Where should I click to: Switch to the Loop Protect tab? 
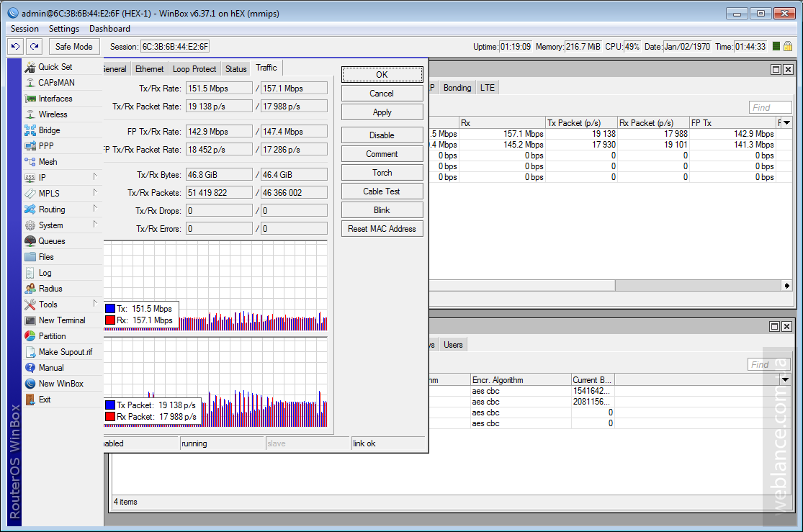[194, 69]
